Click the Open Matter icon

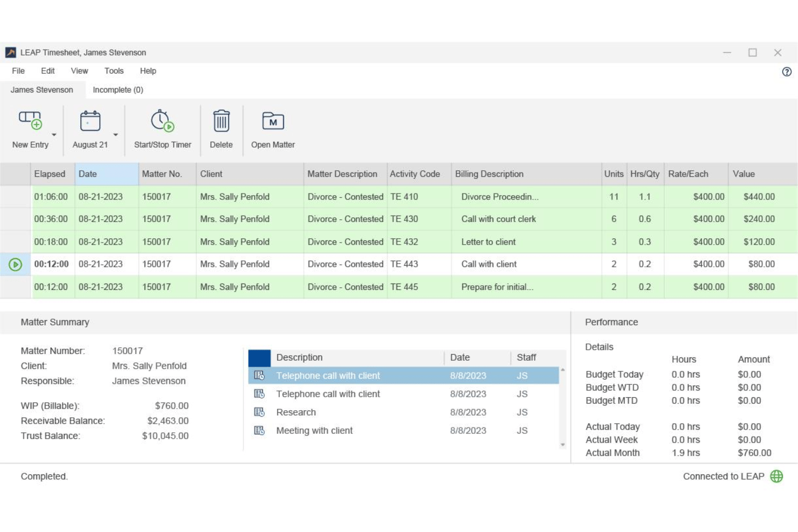pyautogui.click(x=273, y=121)
